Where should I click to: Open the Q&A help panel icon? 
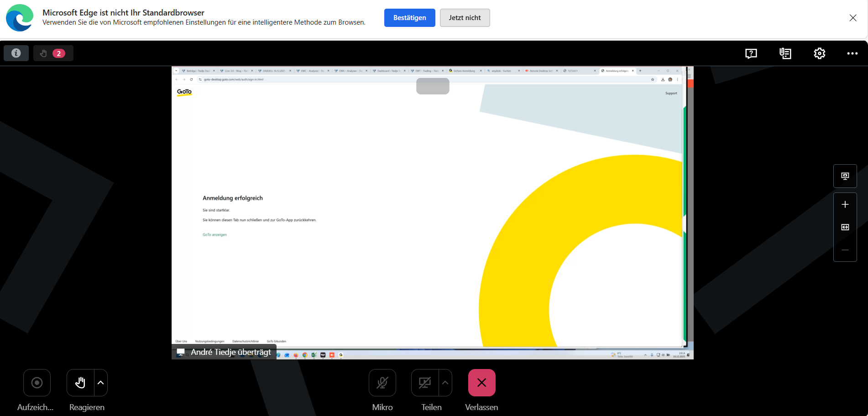[751, 53]
